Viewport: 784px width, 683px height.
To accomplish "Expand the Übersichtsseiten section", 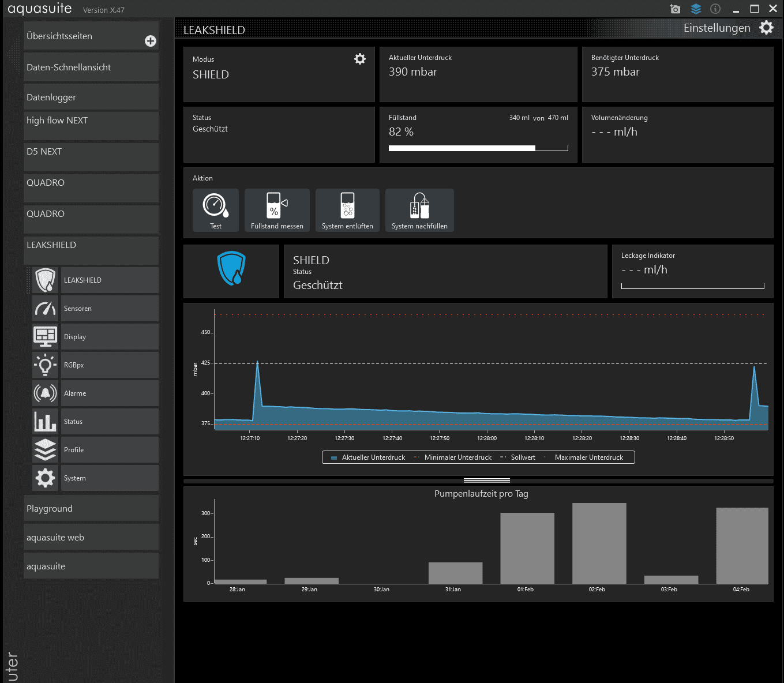I will click(x=91, y=36).
